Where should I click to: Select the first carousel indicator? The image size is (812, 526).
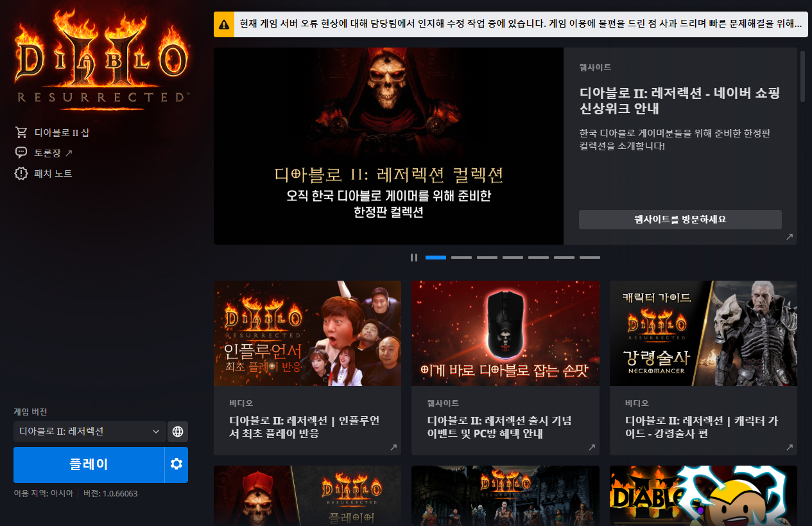(436, 258)
